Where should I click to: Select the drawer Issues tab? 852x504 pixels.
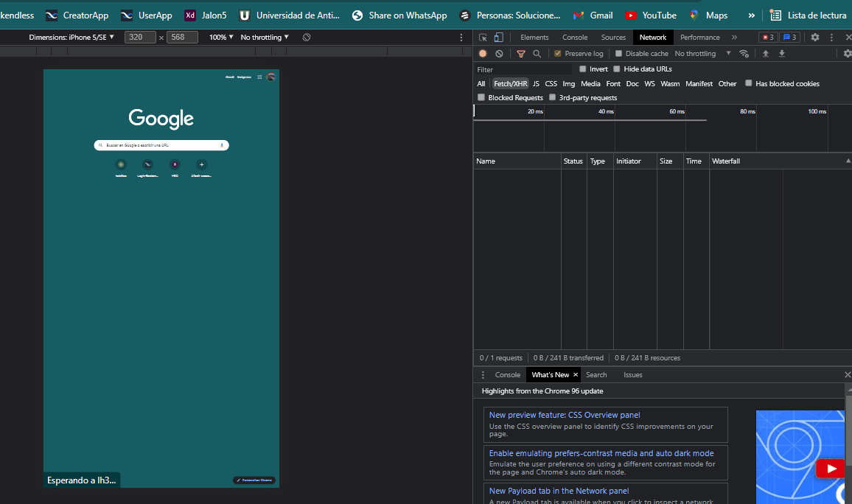point(632,375)
